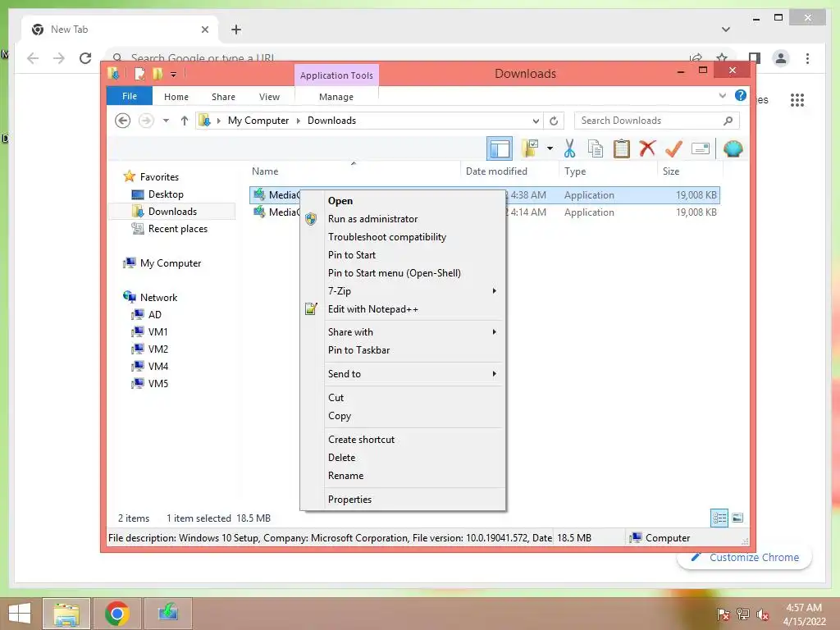
Task: Click the Email envelope toolbar icon
Action: tap(701, 148)
